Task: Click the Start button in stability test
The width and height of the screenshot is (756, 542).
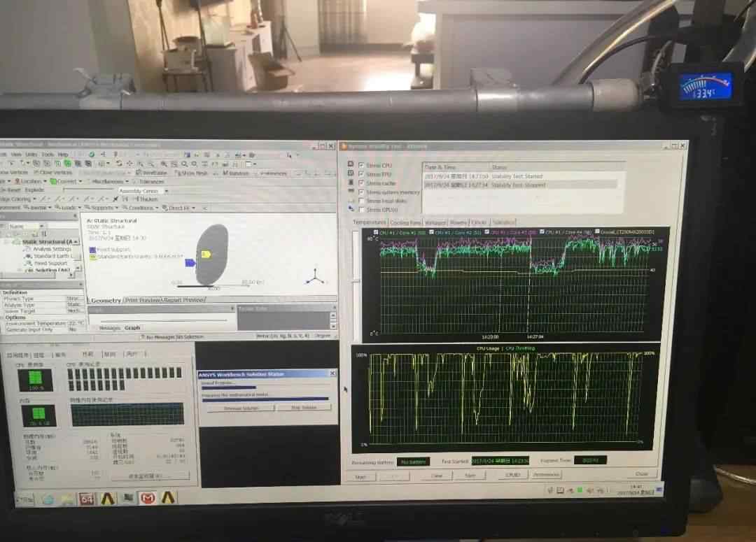Action: click(x=360, y=476)
